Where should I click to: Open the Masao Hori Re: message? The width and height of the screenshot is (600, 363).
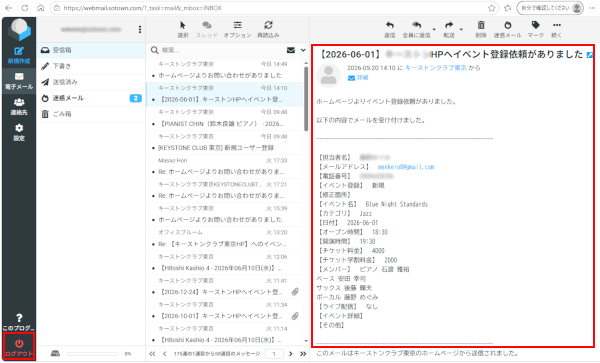(225, 166)
